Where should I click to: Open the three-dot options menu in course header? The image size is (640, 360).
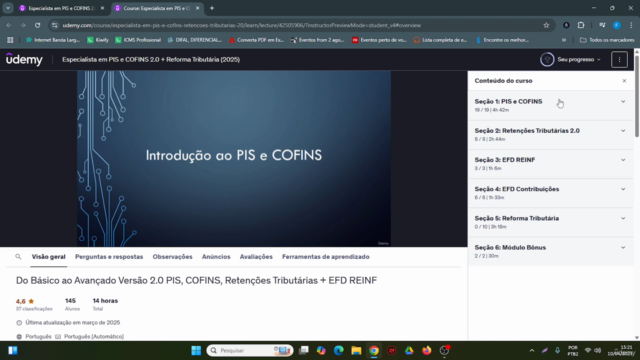[x=619, y=60]
